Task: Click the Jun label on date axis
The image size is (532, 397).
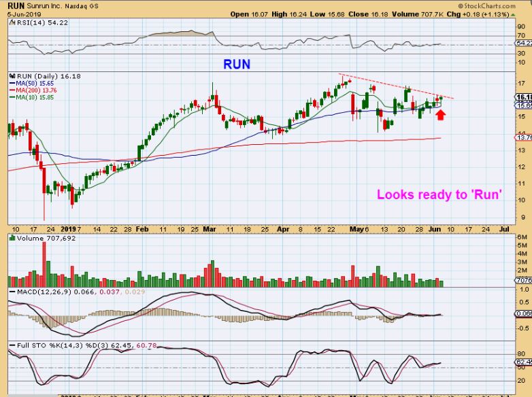Action: (x=435, y=229)
